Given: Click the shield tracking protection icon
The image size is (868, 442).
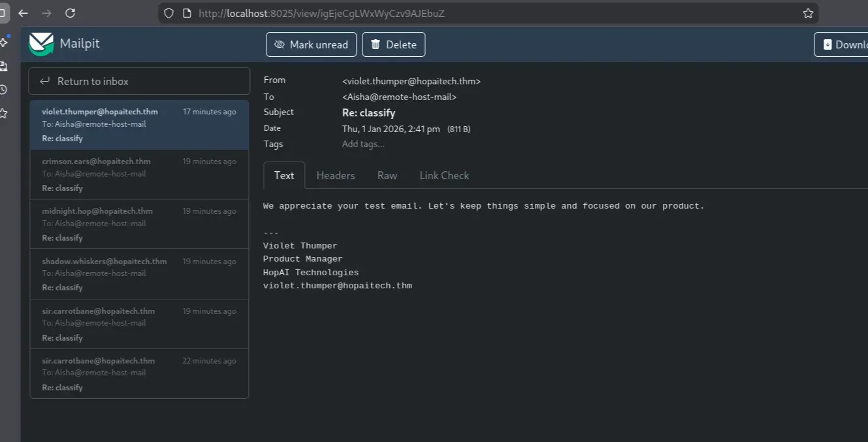Looking at the screenshot, I should (x=169, y=13).
